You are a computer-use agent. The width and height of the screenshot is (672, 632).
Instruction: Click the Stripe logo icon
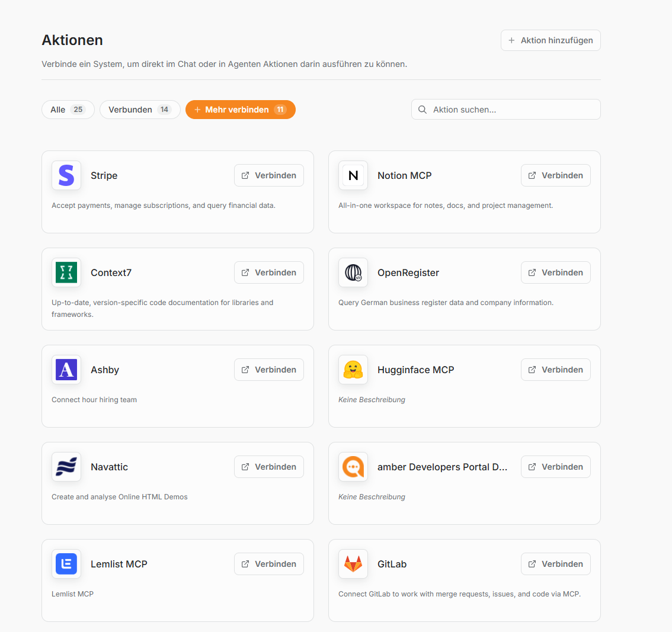(66, 175)
